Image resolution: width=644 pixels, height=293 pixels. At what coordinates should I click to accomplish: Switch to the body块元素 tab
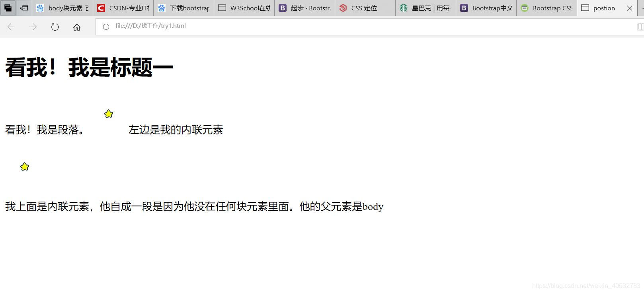point(62,8)
